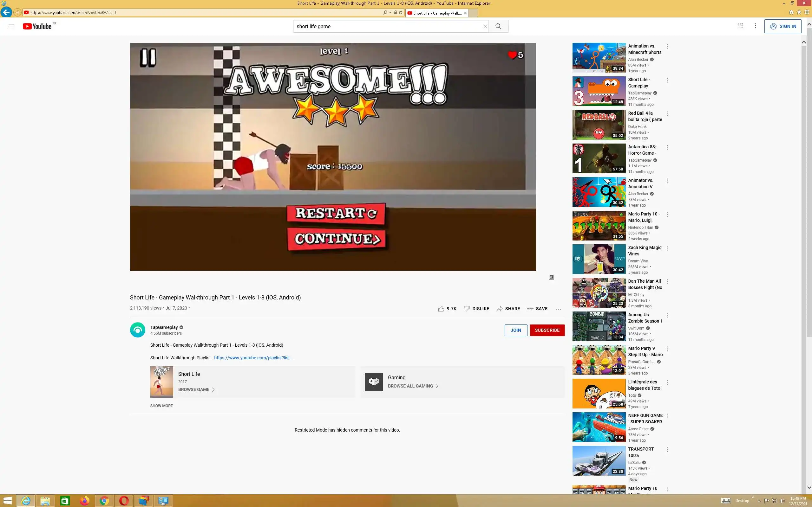Open the Short Life walkthrough playlist link
The height and width of the screenshot is (507, 812).
coord(253,358)
